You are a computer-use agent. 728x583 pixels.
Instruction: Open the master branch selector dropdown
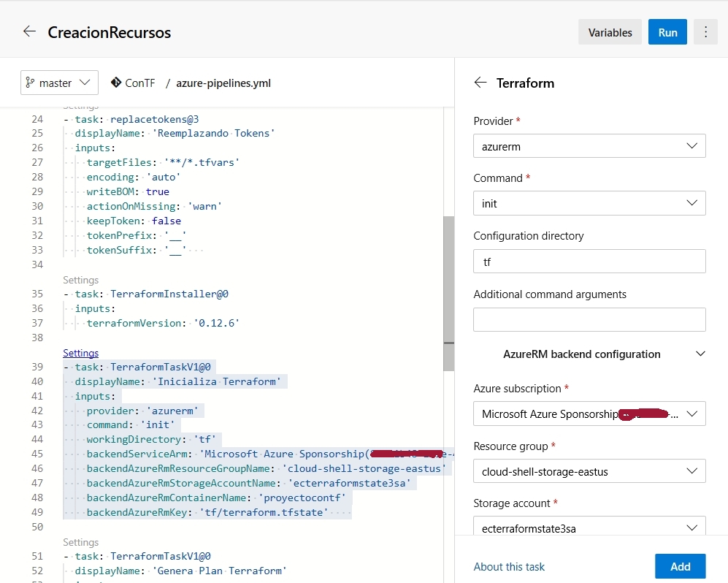59,83
